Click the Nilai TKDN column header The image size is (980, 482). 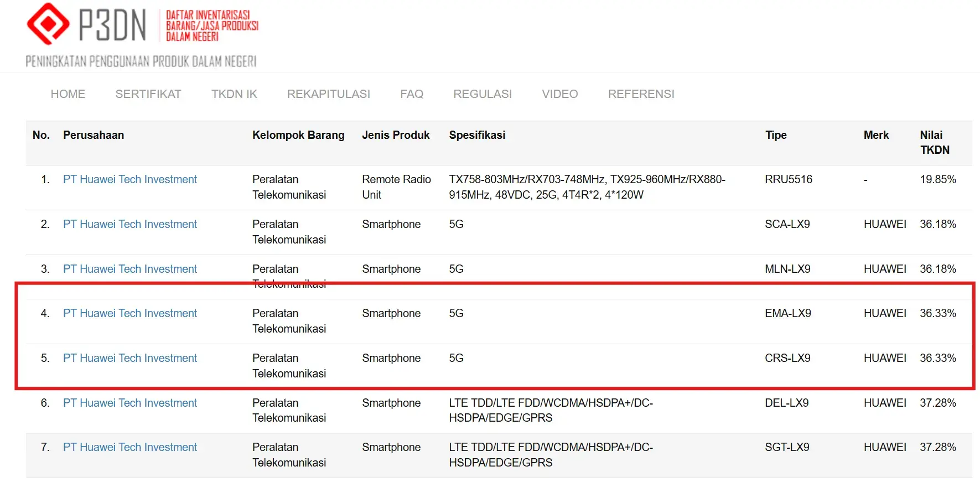(x=935, y=142)
